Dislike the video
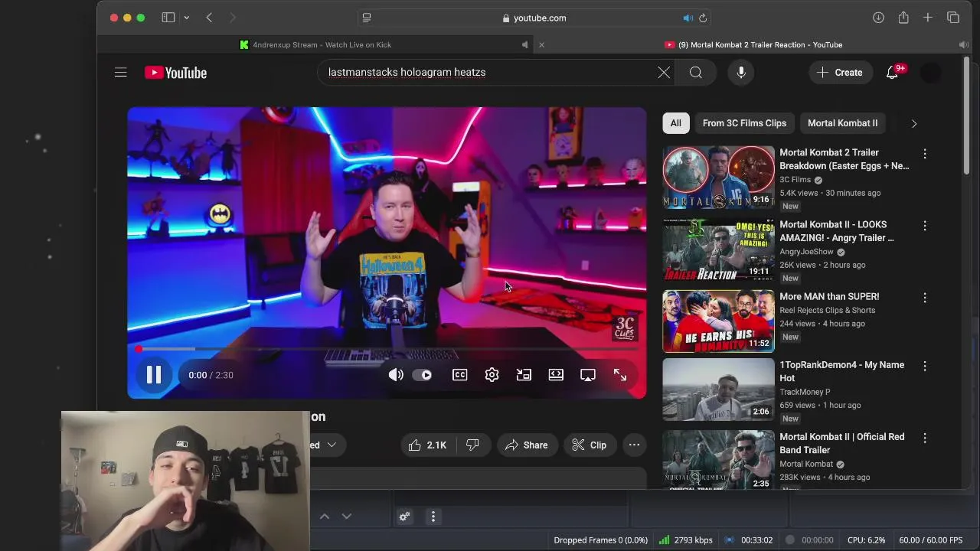Screen dimensions: 980x551 [x=472, y=445]
